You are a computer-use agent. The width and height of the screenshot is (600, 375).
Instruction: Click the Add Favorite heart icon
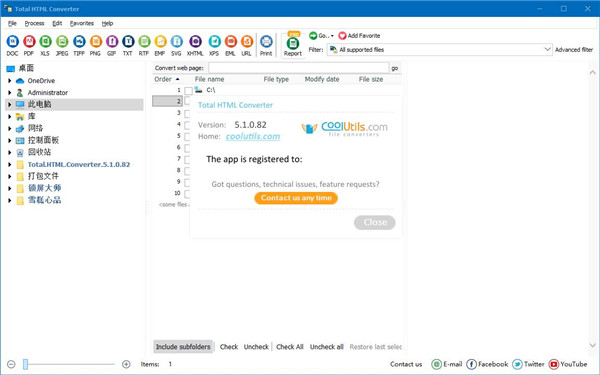(x=342, y=36)
